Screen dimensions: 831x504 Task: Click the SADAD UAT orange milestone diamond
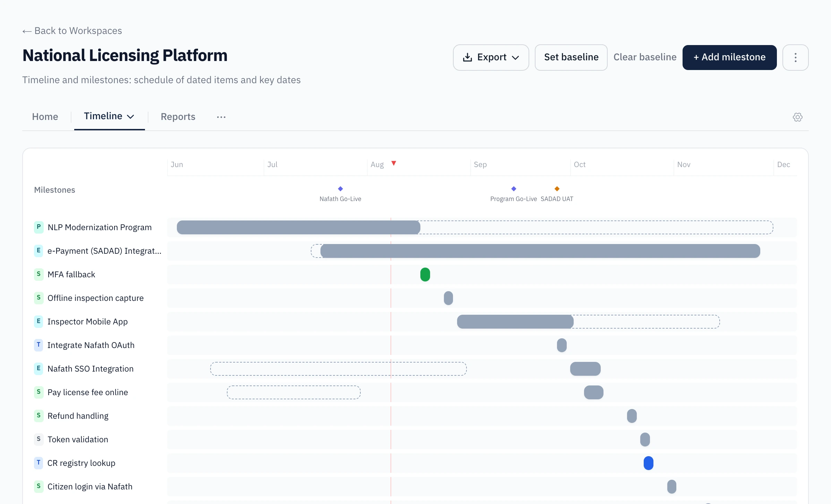pyautogui.click(x=557, y=189)
